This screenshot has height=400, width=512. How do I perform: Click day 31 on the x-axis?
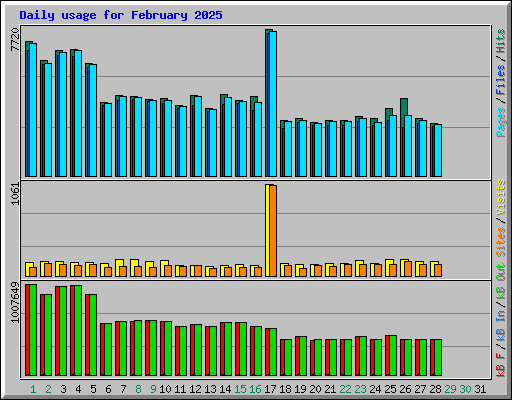point(480,389)
